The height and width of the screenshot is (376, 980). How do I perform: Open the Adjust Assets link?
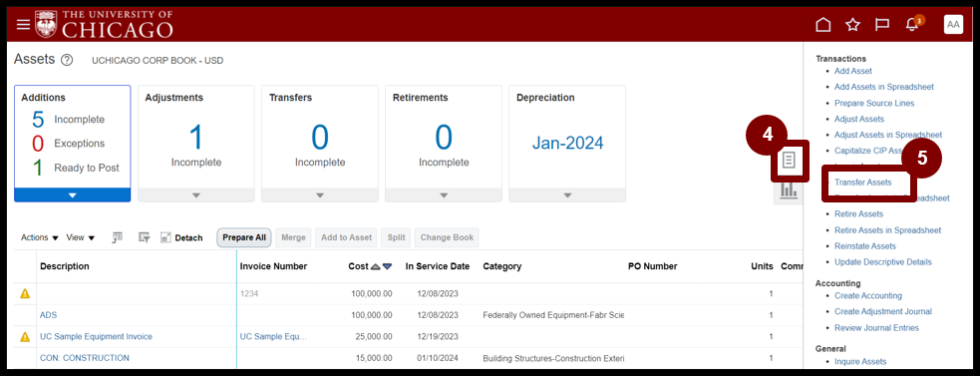click(x=859, y=119)
